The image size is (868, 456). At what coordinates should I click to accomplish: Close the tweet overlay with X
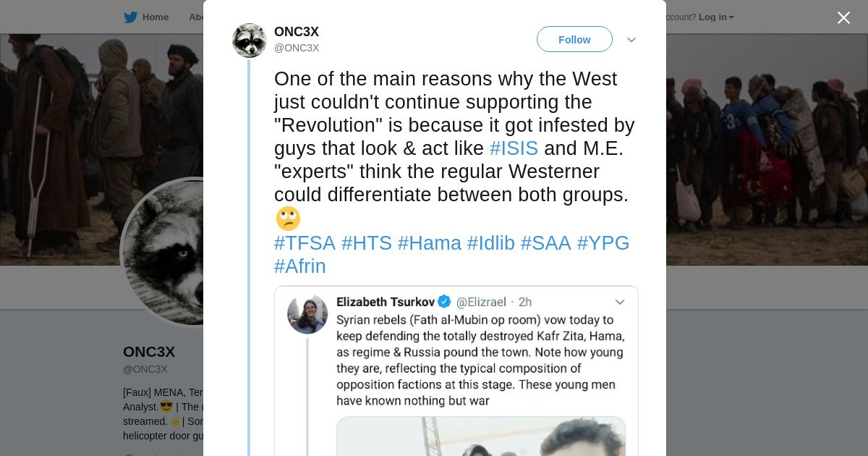843,17
